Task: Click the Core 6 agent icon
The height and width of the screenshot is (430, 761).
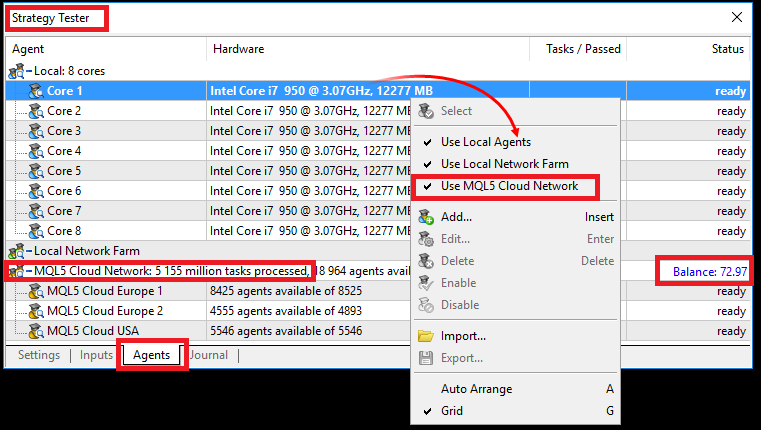Action: (x=36, y=191)
